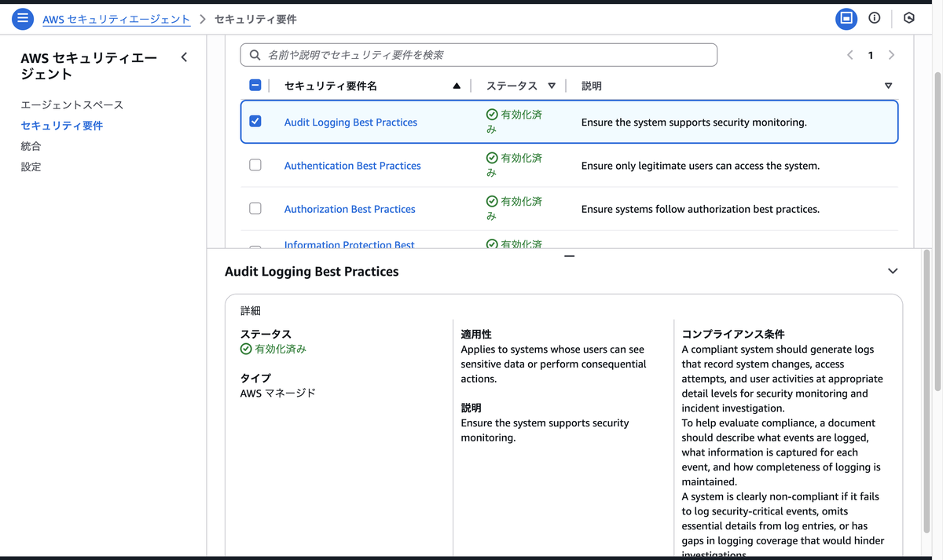Go to next page arrow

coord(891,55)
